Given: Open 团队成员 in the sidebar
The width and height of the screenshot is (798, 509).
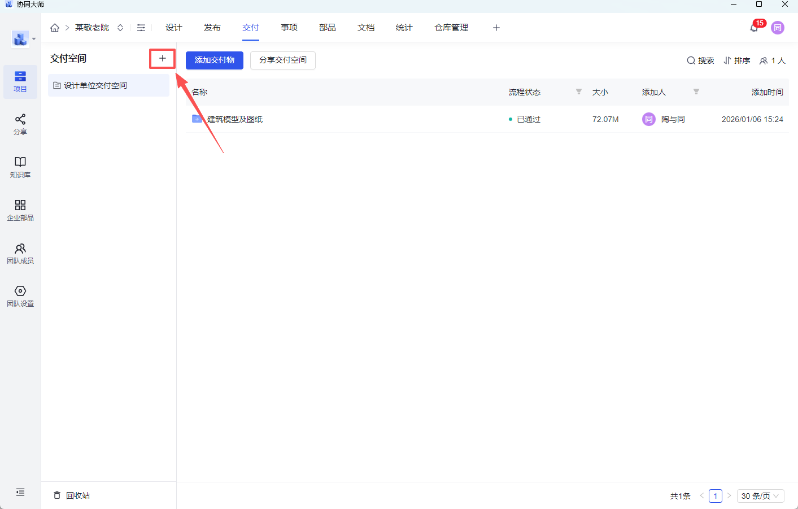Looking at the screenshot, I should click(20, 252).
